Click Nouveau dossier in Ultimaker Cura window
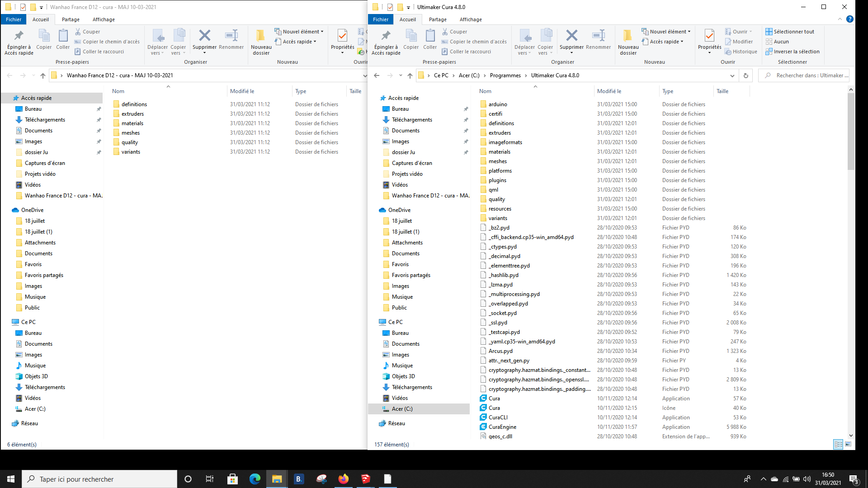 (x=628, y=42)
